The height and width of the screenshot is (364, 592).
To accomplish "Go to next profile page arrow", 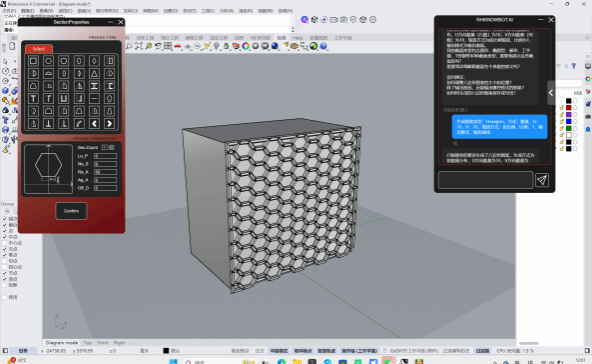I will pos(109,123).
